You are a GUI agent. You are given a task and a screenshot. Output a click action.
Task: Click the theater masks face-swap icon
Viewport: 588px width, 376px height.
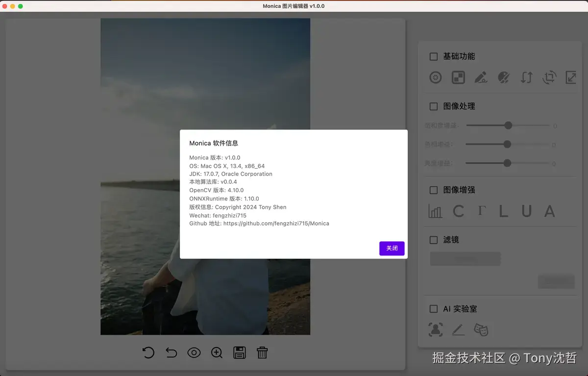481,329
